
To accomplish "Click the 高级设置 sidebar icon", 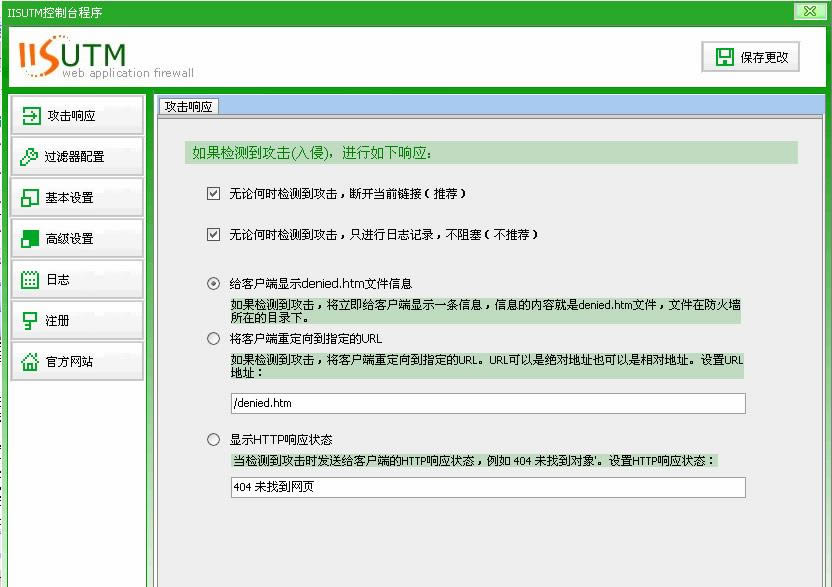I will pos(30,239).
